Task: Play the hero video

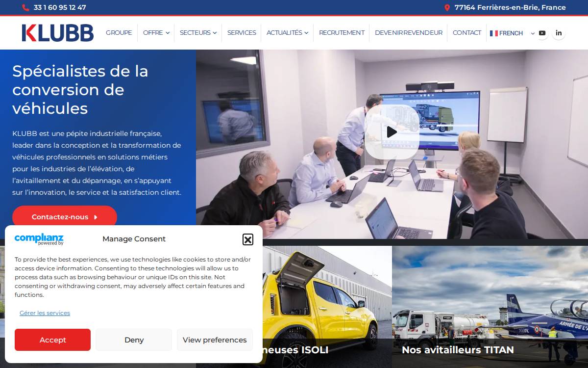Action: pos(392,132)
